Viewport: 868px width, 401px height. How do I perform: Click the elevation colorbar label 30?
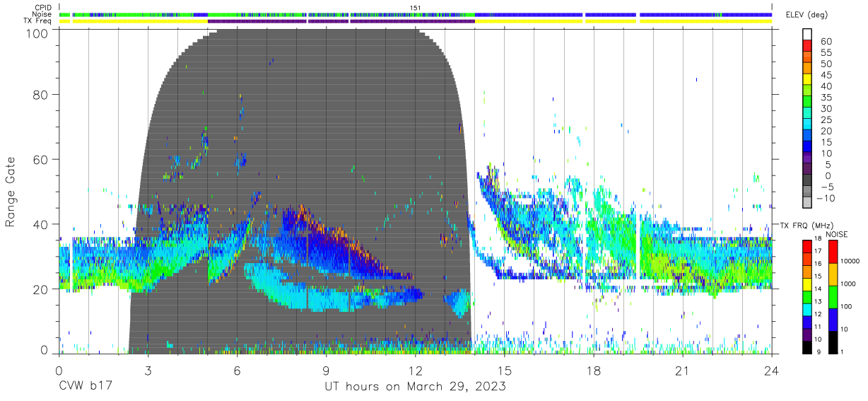coord(826,108)
